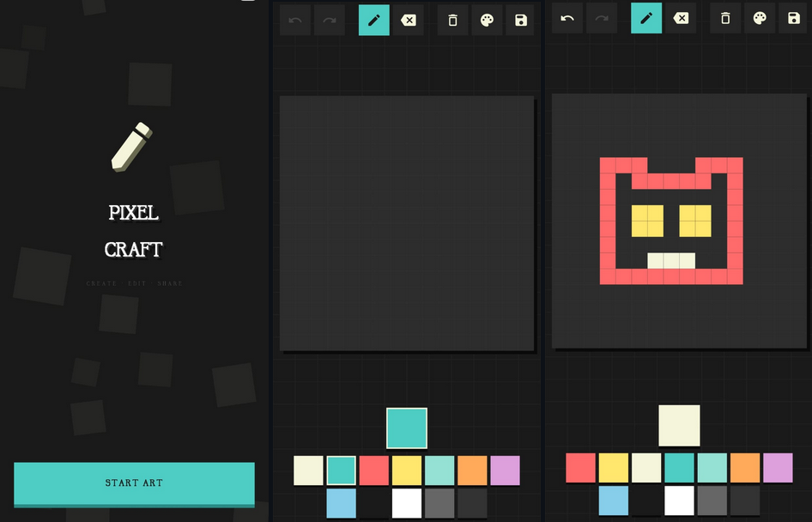Redo the last undone stroke
812x522 pixels.
pyautogui.click(x=330, y=20)
